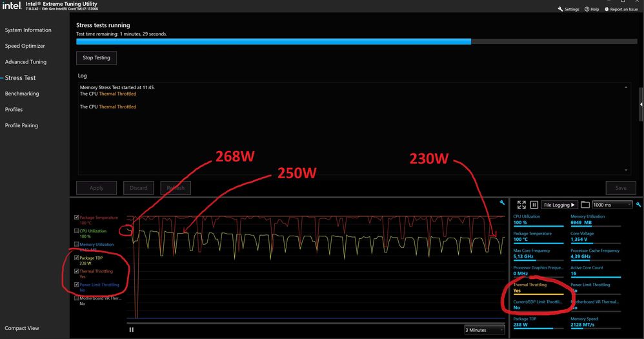Click the Package TDP power graph area
The image size is (644, 339).
pos(316,267)
